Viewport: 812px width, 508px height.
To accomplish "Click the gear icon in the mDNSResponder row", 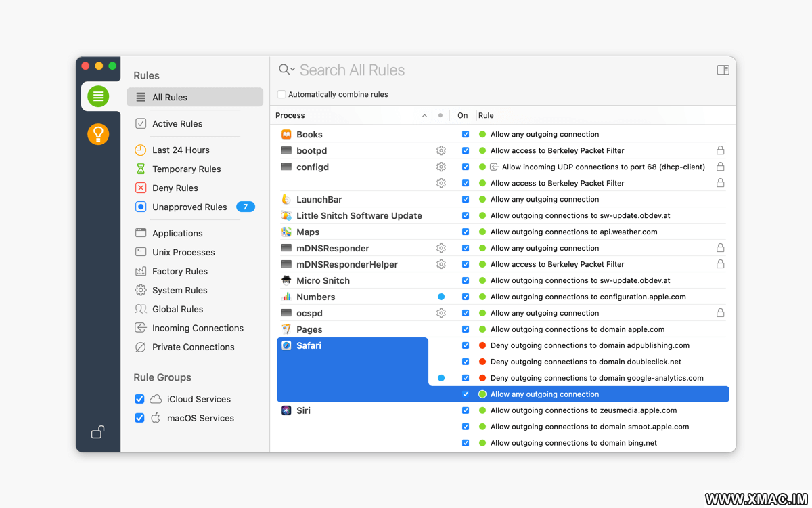I will [441, 248].
